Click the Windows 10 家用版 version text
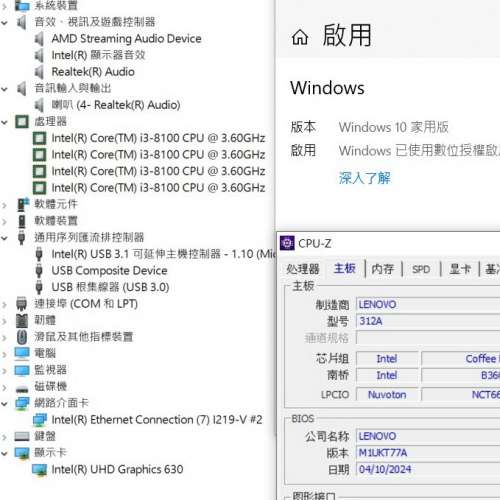 [393, 127]
